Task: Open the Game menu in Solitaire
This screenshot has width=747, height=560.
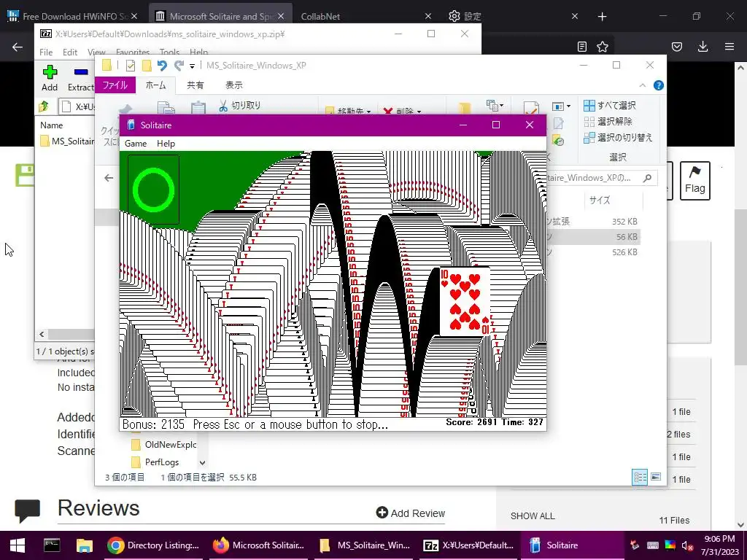Action: pos(135,144)
